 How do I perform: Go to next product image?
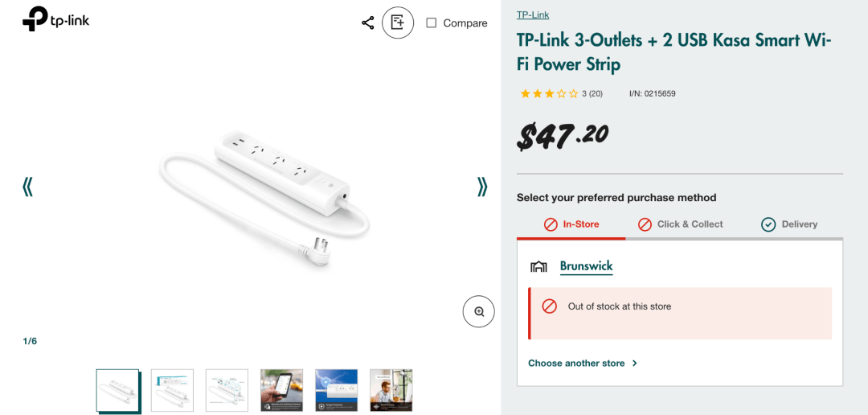(482, 187)
